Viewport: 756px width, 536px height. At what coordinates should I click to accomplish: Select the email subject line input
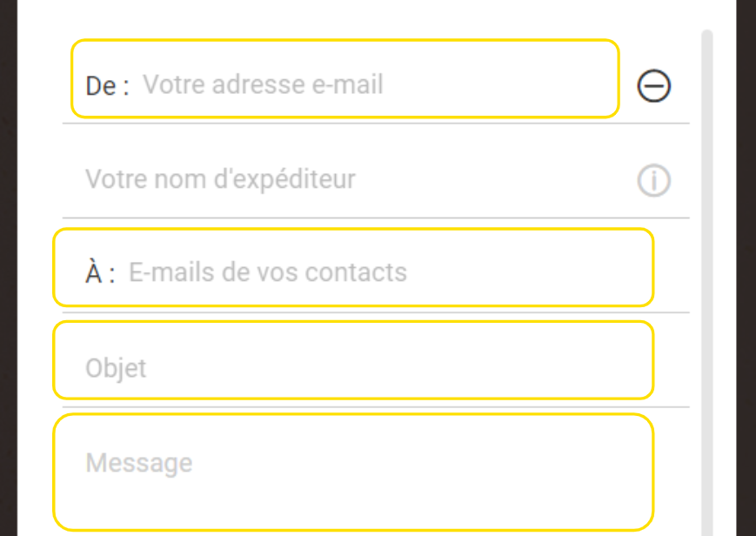[353, 360]
